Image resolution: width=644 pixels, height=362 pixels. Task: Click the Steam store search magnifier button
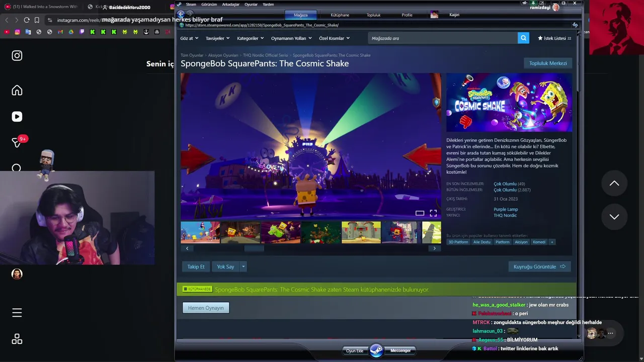(523, 38)
